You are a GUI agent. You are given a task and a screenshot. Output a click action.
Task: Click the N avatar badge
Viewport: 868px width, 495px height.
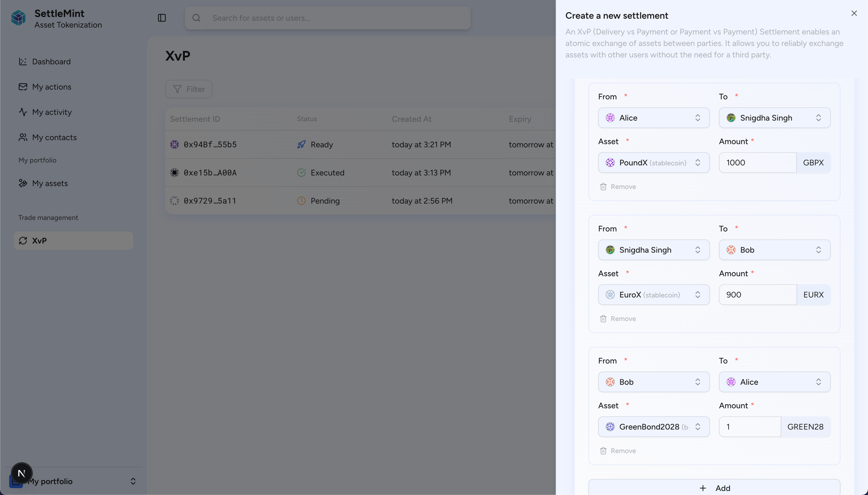pyautogui.click(x=22, y=473)
